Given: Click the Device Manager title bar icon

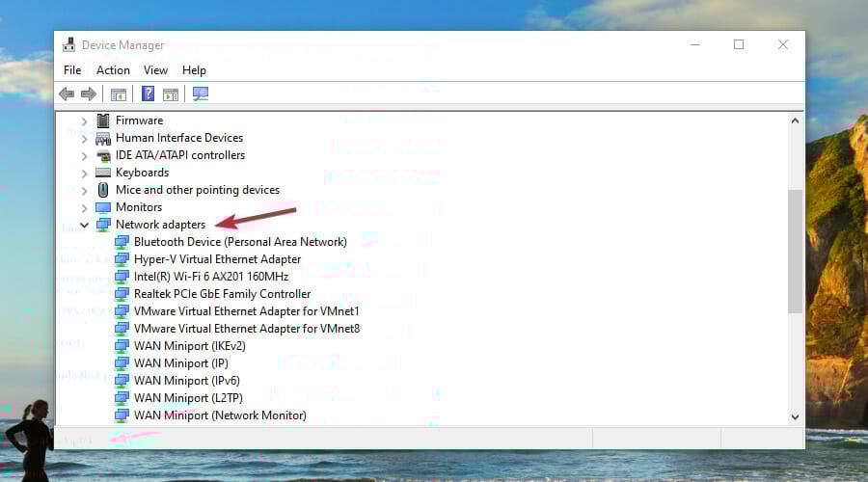Looking at the screenshot, I should 68,44.
